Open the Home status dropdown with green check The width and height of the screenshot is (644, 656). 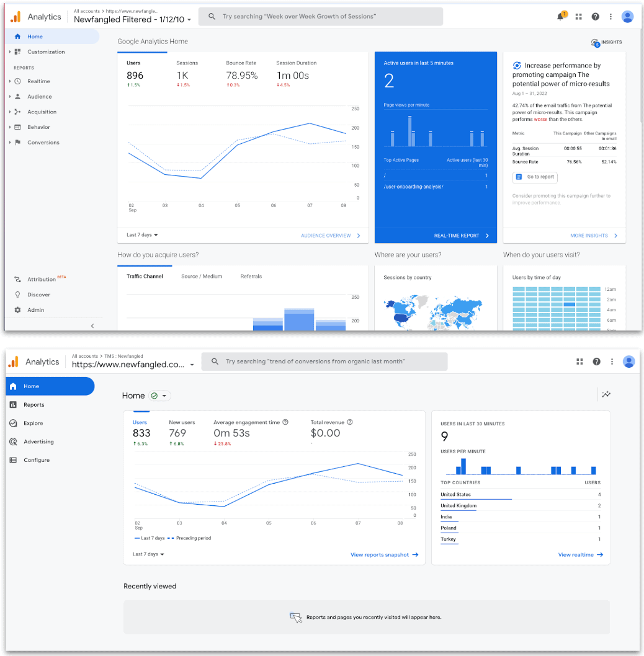pyautogui.click(x=159, y=395)
